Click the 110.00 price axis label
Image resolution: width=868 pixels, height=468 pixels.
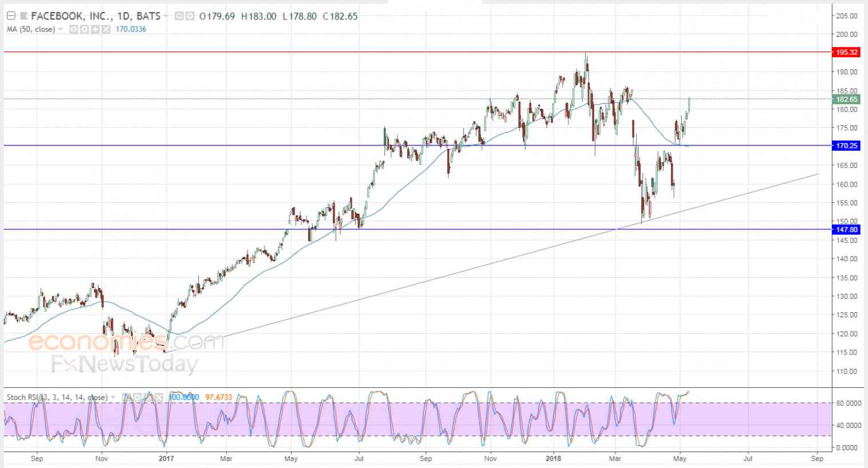pyautogui.click(x=846, y=371)
